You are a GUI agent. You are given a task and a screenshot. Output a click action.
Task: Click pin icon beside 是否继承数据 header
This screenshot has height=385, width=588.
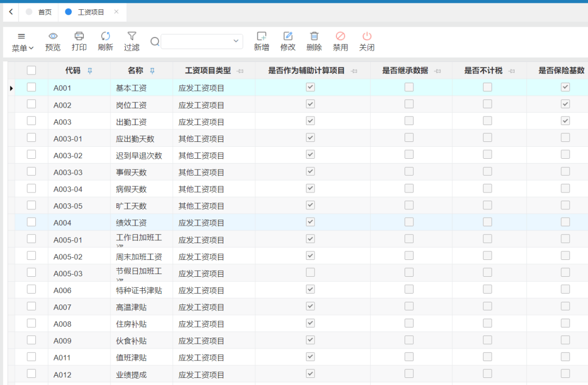click(x=438, y=71)
